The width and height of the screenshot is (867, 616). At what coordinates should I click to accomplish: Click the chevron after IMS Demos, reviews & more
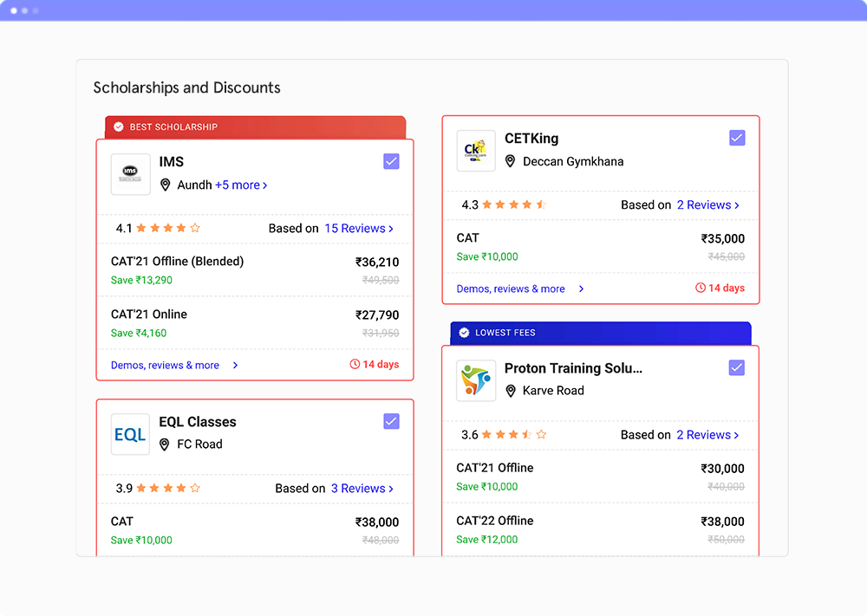click(x=236, y=365)
